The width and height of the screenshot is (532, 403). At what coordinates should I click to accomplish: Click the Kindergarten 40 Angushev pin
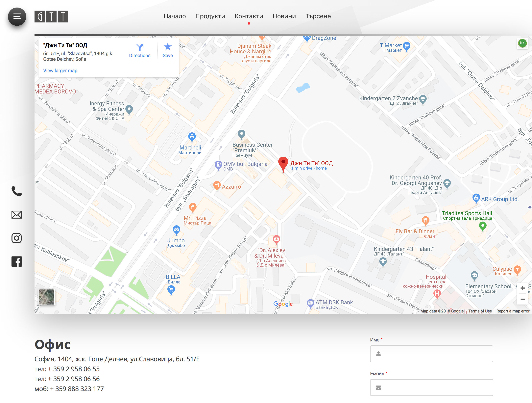(x=447, y=184)
